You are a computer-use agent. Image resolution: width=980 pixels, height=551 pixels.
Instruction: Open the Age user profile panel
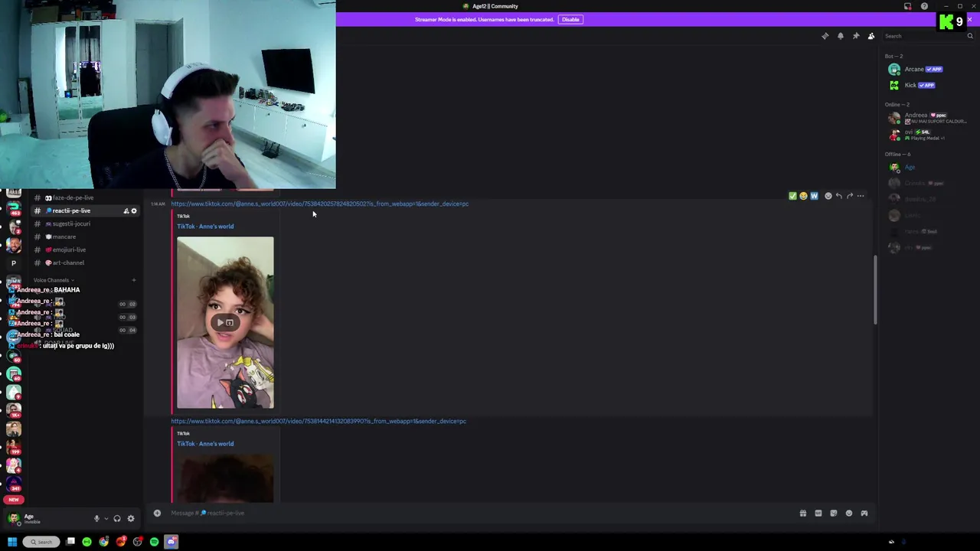coord(46,519)
